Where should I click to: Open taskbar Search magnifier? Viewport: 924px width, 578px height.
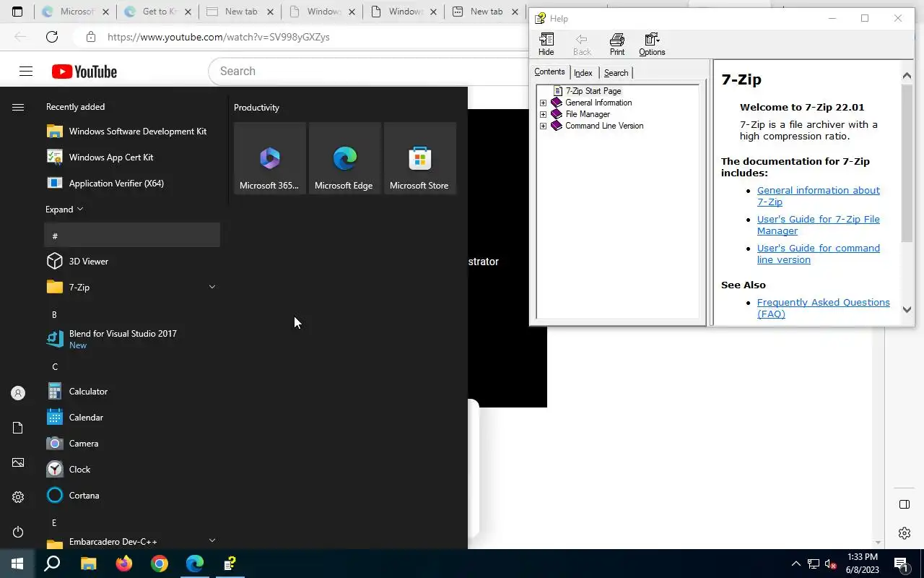click(x=52, y=564)
